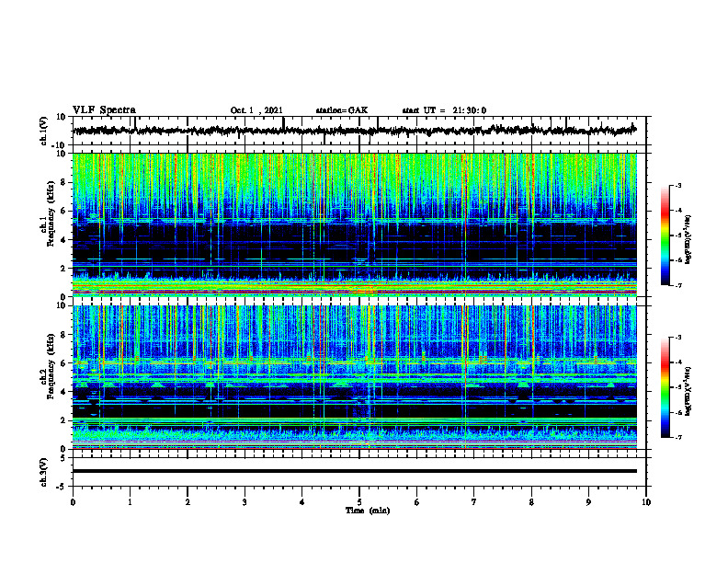Viewport: 728px width, 563px height.
Task: Select the date text "Oct. 1, 2021"
Action: pyautogui.click(x=256, y=110)
